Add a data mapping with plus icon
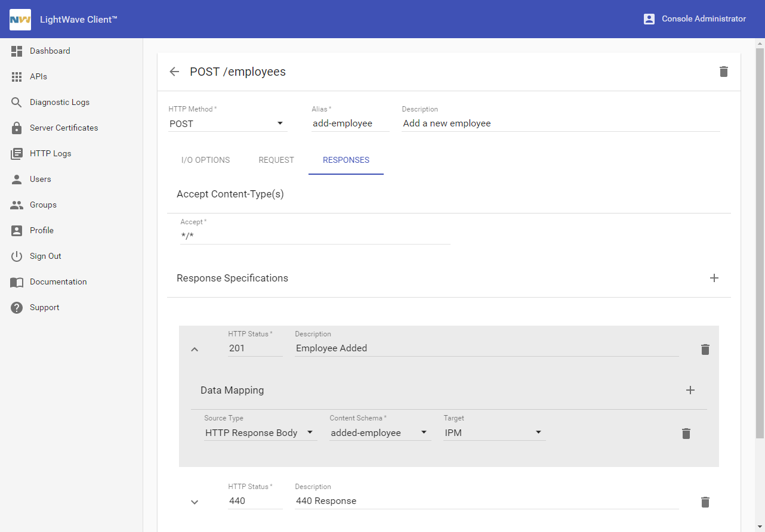The height and width of the screenshot is (532, 765). pyautogui.click(x=690, y=390)
